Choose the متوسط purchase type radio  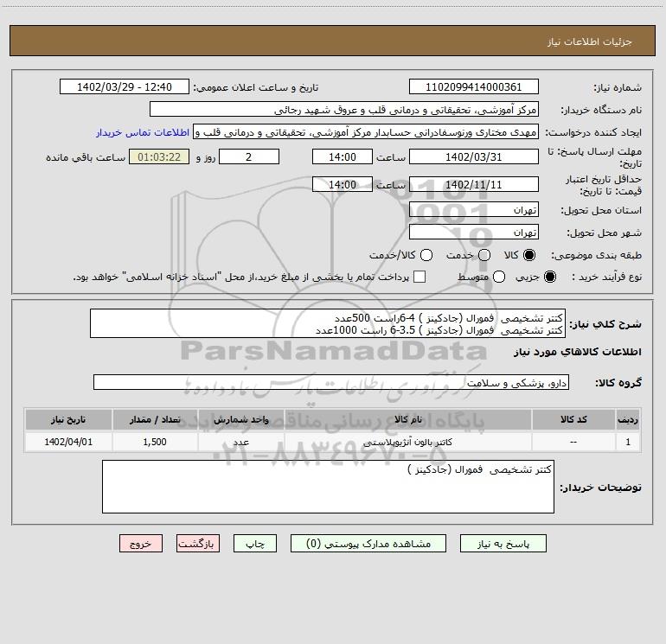(499, 277)
